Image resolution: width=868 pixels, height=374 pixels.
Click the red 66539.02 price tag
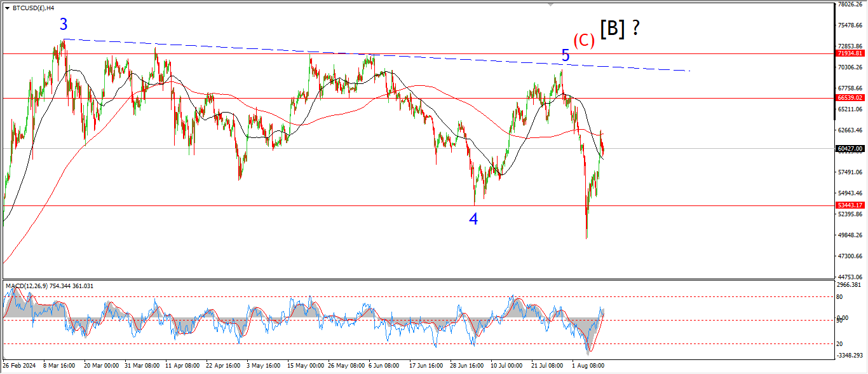(x=850, y=98)
